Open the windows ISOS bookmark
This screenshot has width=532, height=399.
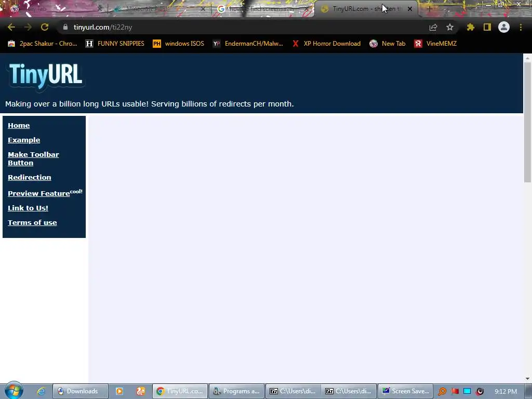[x=179, y=44]
